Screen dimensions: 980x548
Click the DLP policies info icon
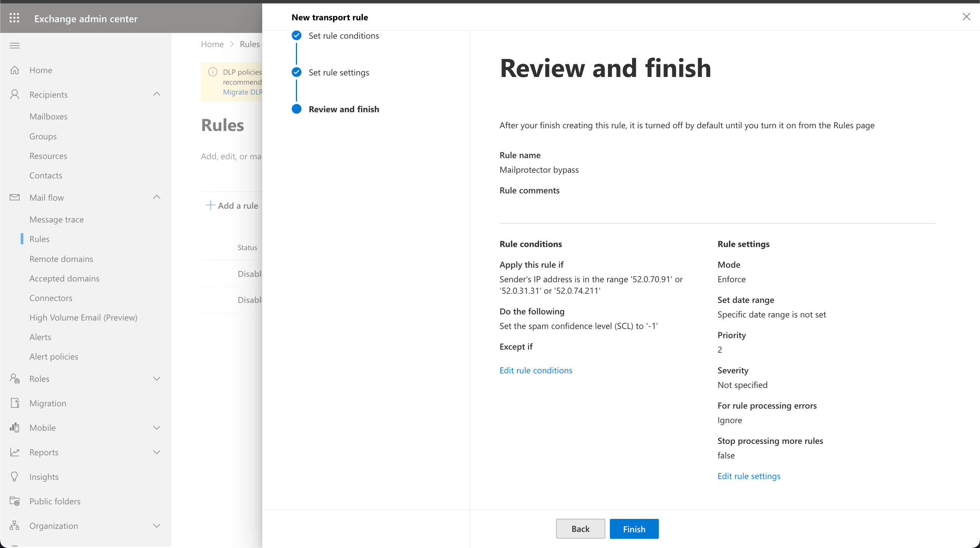pyautogui.click(x=213, y=72)
